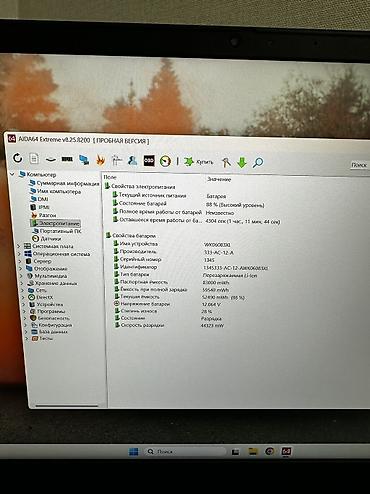Select Тесты in the tree
Image resolution: width=370 pixels, height=494 pixels.
coord(46,338)
